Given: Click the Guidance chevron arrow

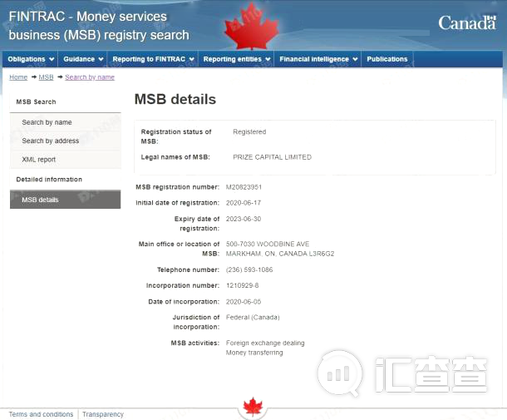Looking at the screenshot, I should 101,59.
